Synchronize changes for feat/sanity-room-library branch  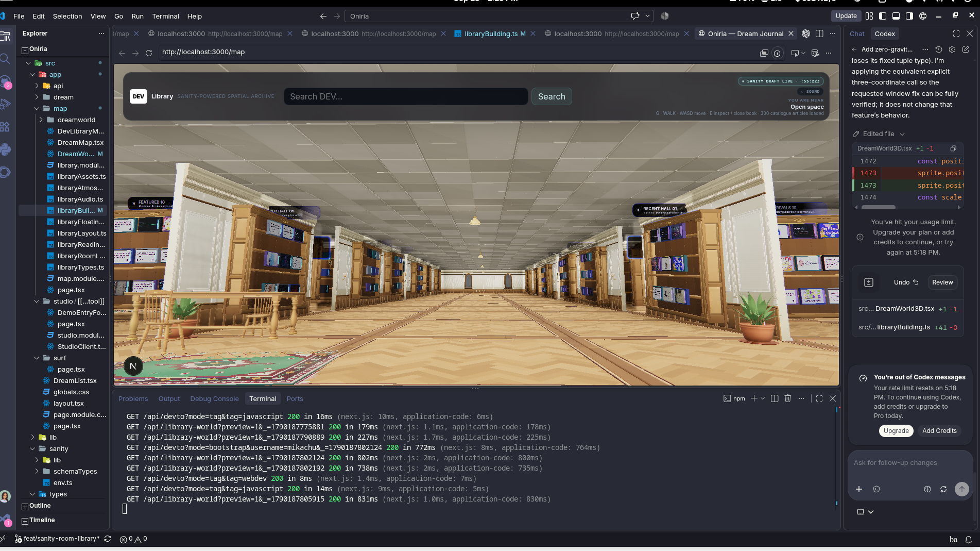[x=108, y=539]
